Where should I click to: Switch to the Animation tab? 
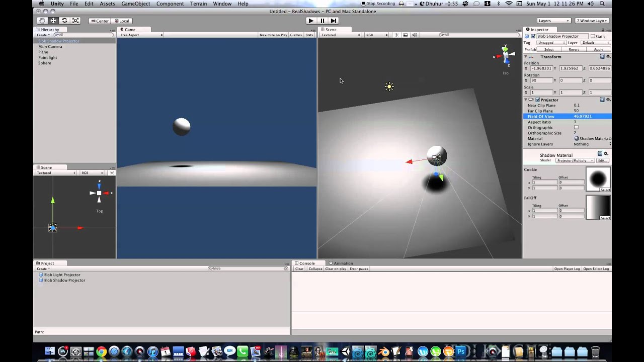click(341, 263)
